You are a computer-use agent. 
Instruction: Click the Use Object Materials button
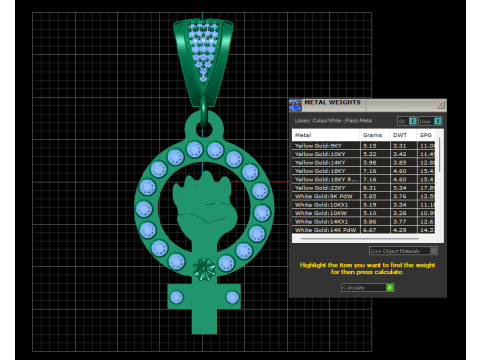(x=403, y=251)
